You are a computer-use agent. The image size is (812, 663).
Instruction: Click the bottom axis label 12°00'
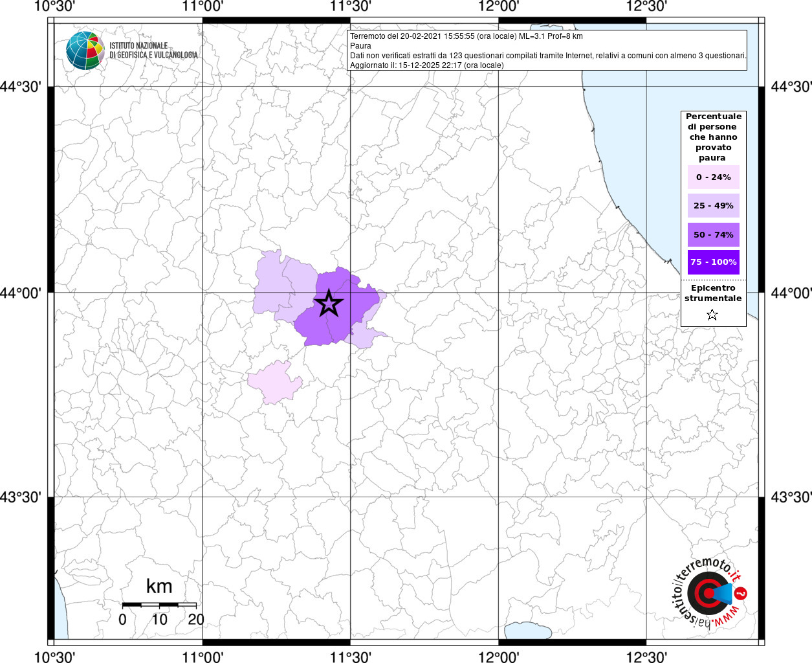pyautogui.click(x=498, y=657)
